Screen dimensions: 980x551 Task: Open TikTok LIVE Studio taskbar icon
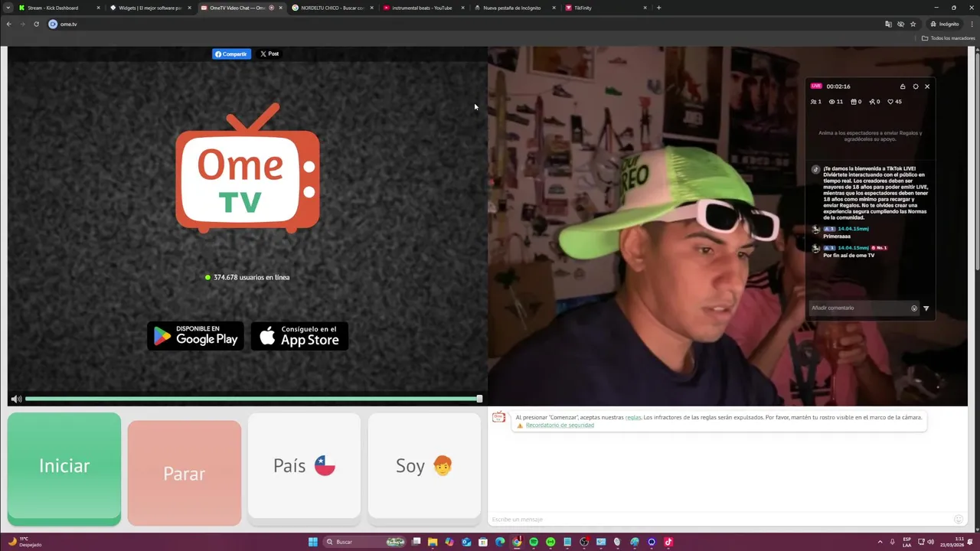pos(668,542)
